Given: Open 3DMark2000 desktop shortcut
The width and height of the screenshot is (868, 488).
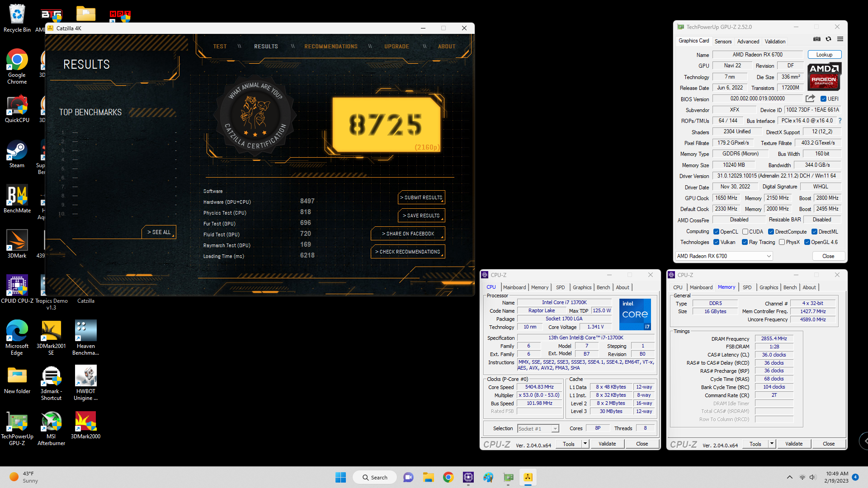Looking at the screenshot, I should tap(85, 425).
